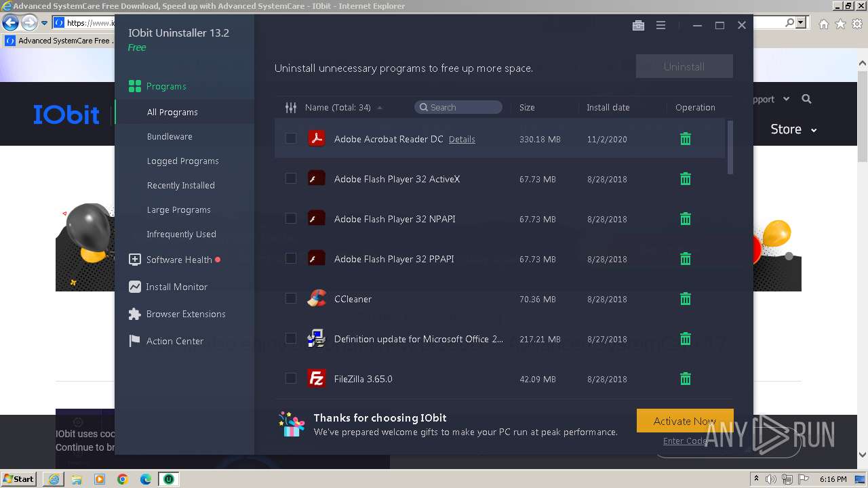Launch Microsoft Edge from the taskbar

coord(146,479)
